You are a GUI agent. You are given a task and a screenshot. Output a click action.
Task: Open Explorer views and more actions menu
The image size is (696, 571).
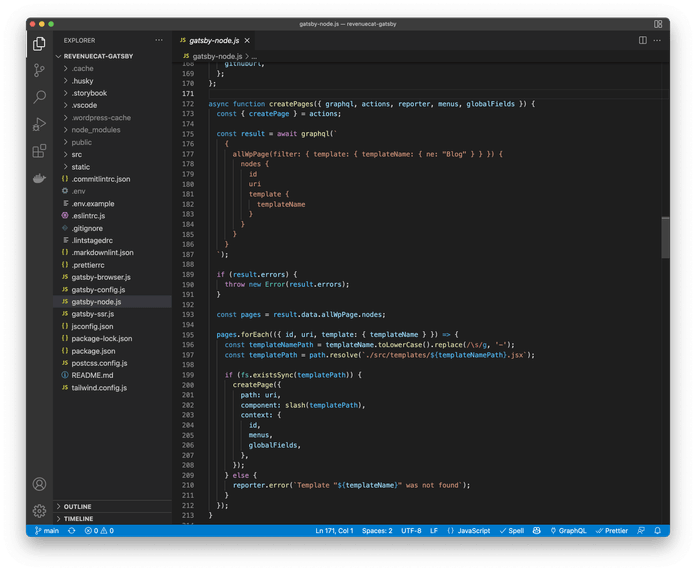159,40
